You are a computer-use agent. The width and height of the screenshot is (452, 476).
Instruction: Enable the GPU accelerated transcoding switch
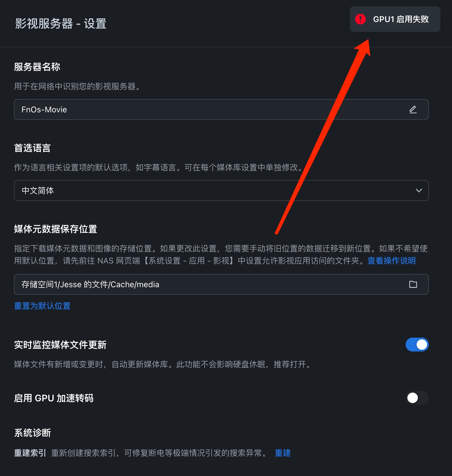coord(417,398)
